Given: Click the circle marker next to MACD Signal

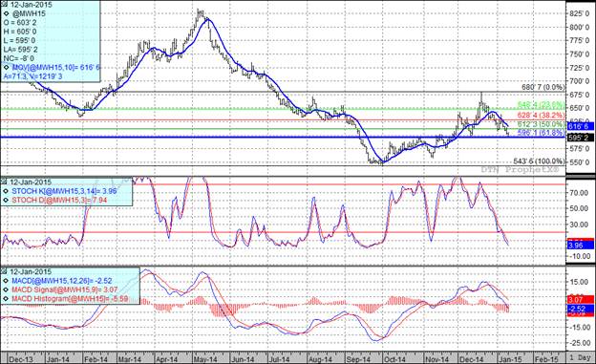Looking at the screenshot, I should [7, 289].
